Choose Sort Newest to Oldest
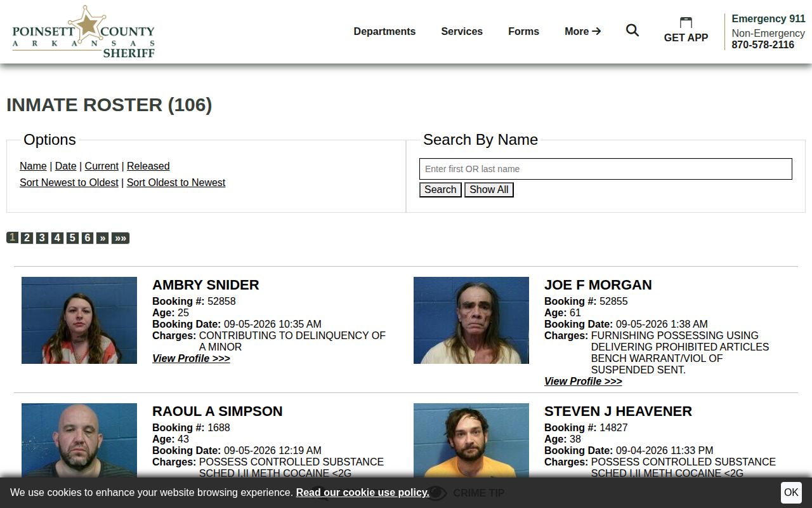Screen dimensions: 812x508 (69, 182)
